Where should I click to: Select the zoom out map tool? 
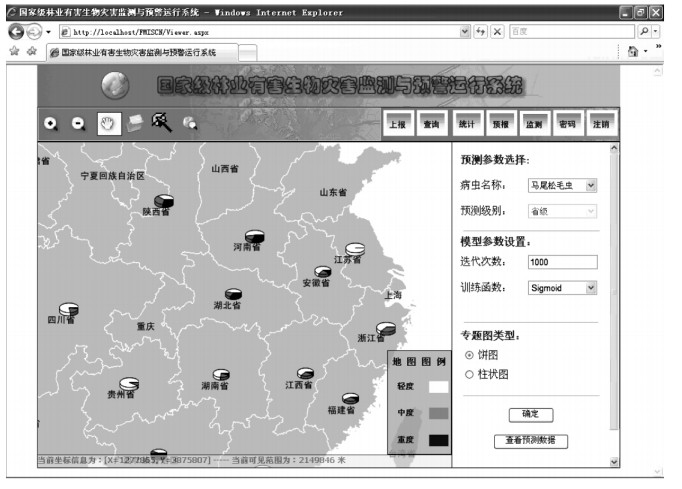(78, 123)
